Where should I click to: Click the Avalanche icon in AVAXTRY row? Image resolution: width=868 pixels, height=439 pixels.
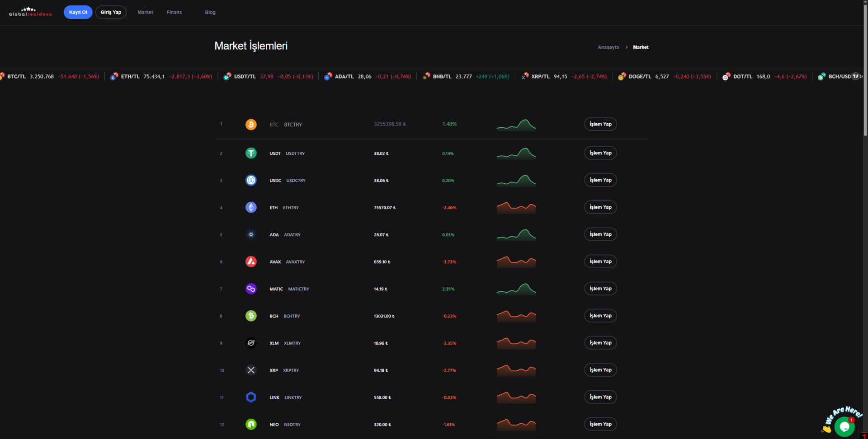click(251, 262)
